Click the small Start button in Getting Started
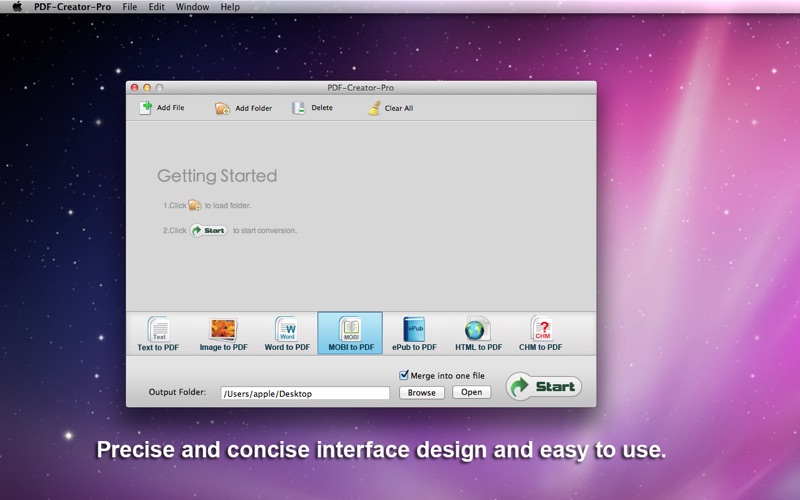The height and width of the screenshot is (500, 800). [x=209, y=231]
